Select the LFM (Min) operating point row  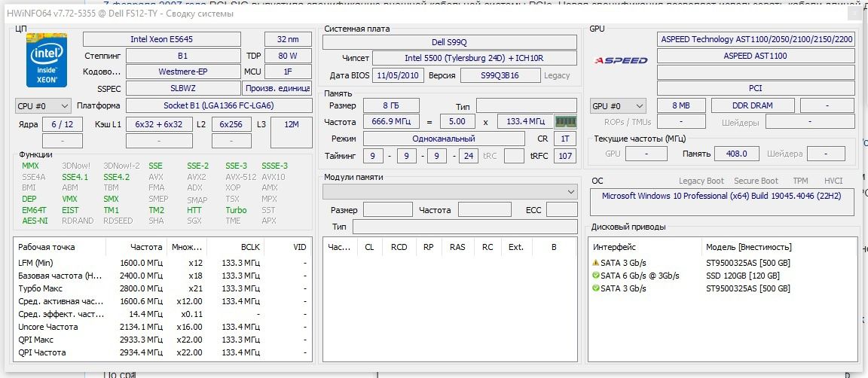(162, 263)
